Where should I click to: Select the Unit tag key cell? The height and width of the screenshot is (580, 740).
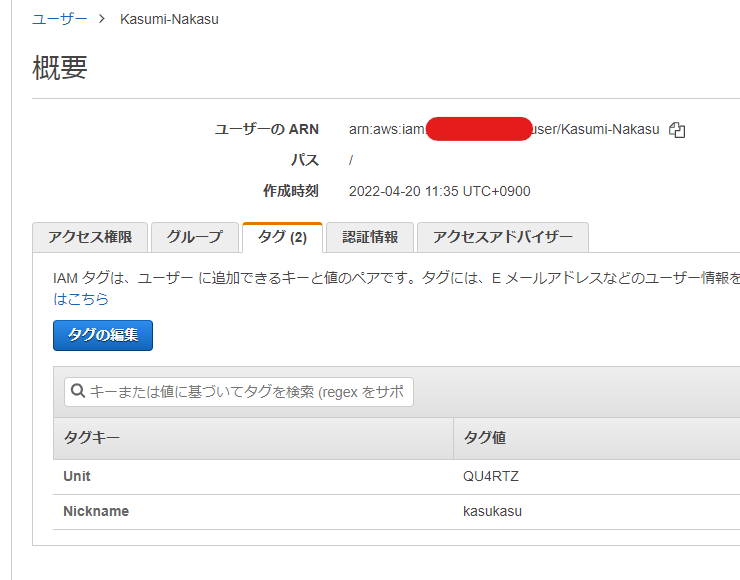(77, 476)
